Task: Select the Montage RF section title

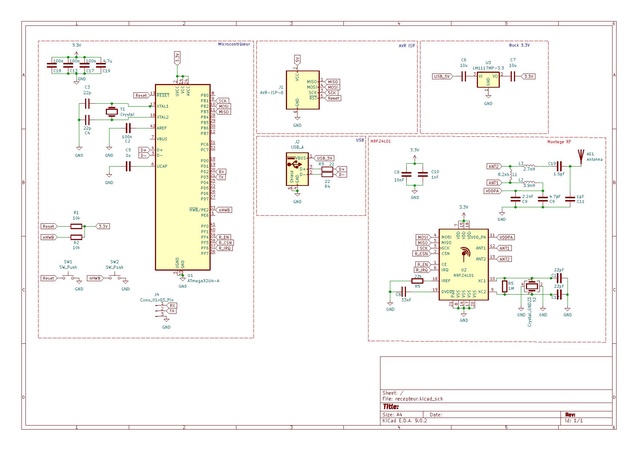Action: (x=559, y=142)
